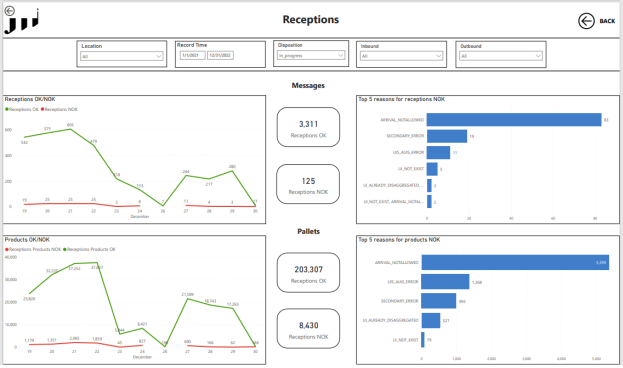
Task: Click the ARRIVAL_NOTALLOWED bar in the products NOK chart
Action: [515, 262]
